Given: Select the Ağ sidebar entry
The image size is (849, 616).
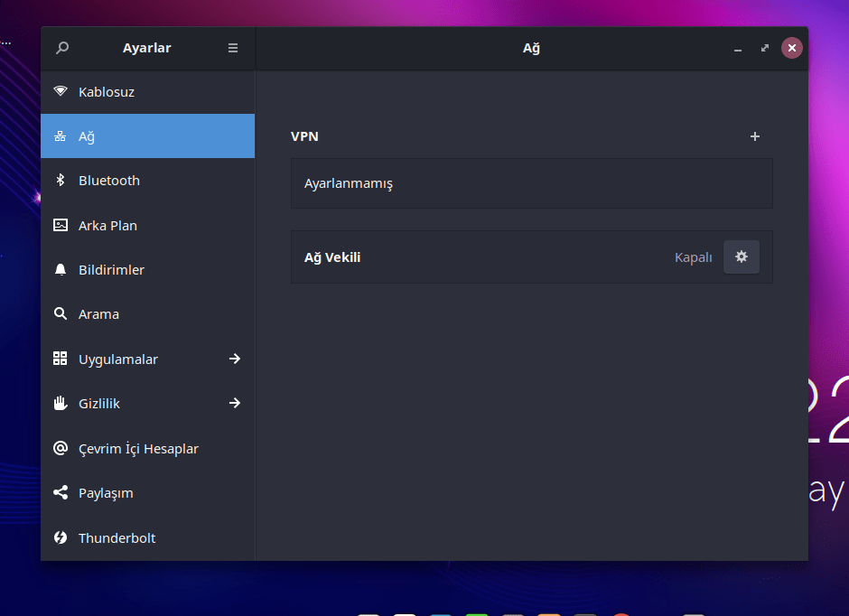Looking at the screenshot, I should [x=148, y=135].
